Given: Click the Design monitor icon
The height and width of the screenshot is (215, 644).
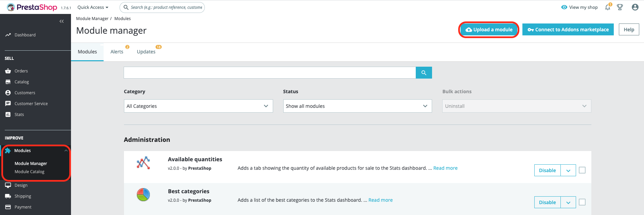Looking at the screenshot, I should pyautogui.click(x=8, y=185).
